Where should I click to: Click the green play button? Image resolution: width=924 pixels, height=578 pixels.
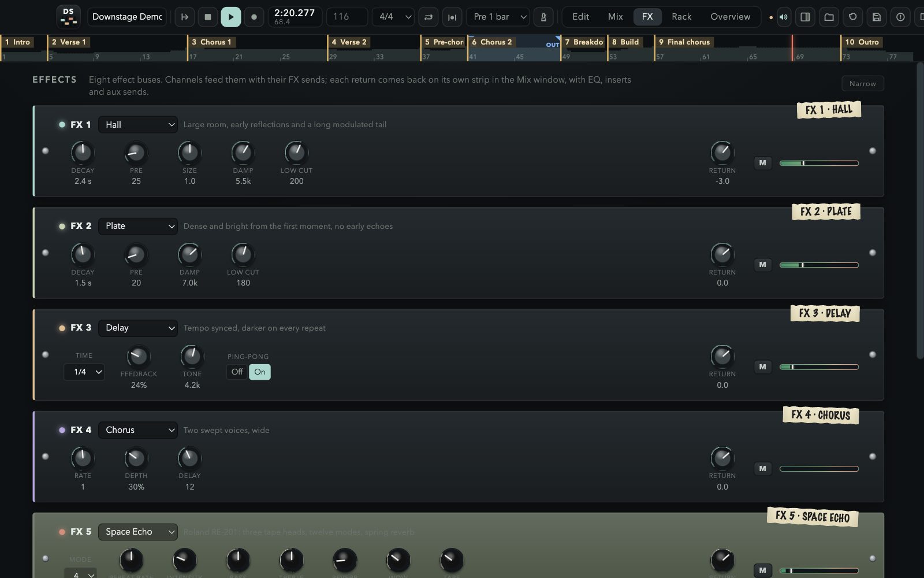coord(231,17)
